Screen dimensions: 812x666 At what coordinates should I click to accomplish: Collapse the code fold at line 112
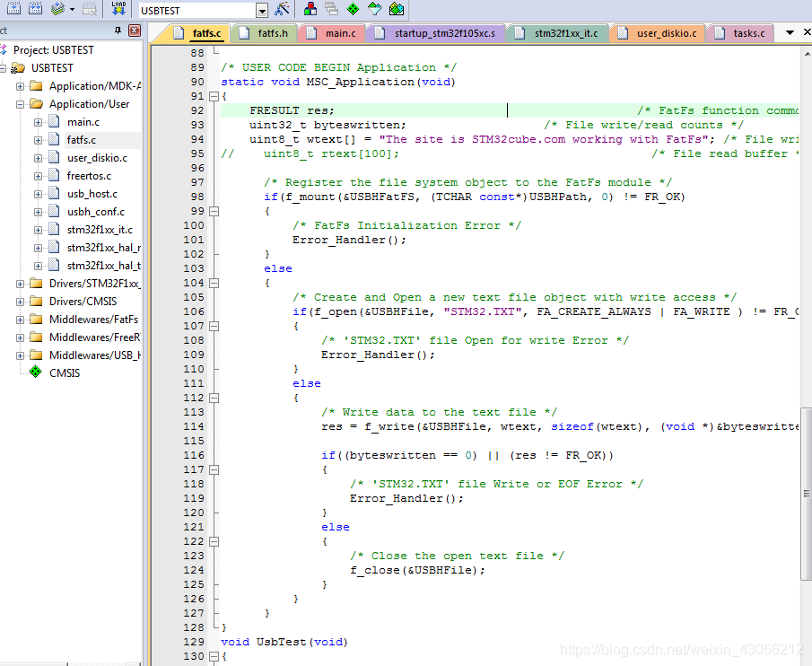pos(214,398)
